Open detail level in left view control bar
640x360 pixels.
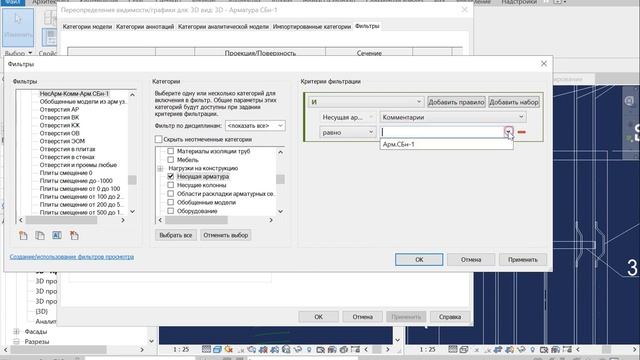[x=207, y=349]
